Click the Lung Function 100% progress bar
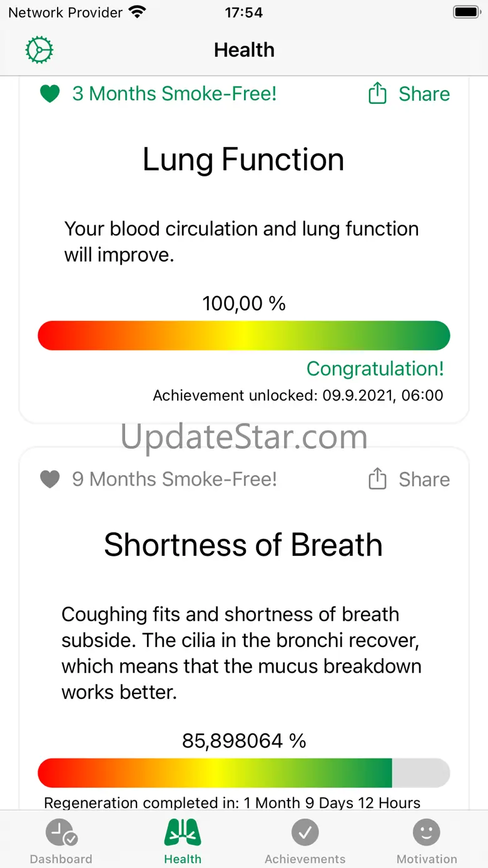Viewport: 488px width, 868px height. coord(244,335)
